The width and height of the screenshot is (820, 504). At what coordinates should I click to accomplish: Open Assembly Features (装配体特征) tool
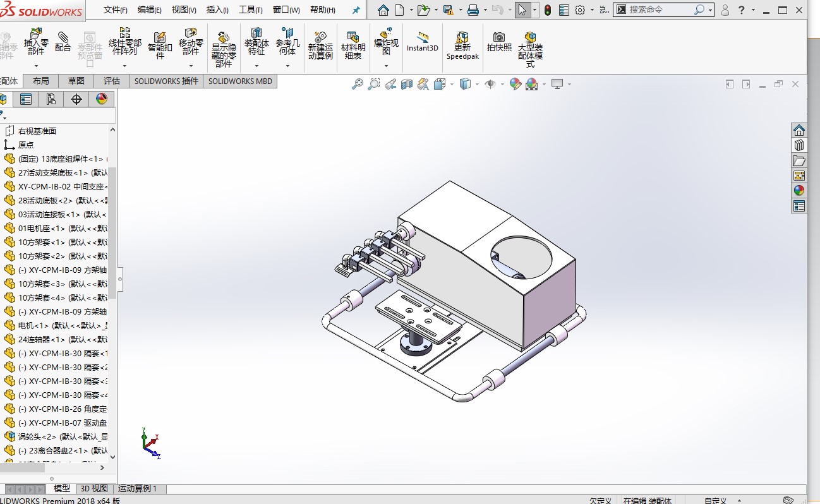click(256, 42)
